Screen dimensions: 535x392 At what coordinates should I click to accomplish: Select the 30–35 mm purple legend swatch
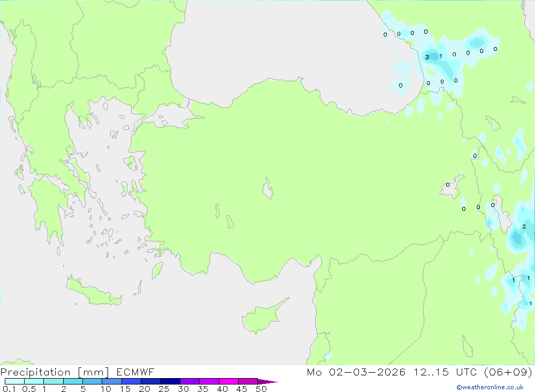click(x=190, y=381)
